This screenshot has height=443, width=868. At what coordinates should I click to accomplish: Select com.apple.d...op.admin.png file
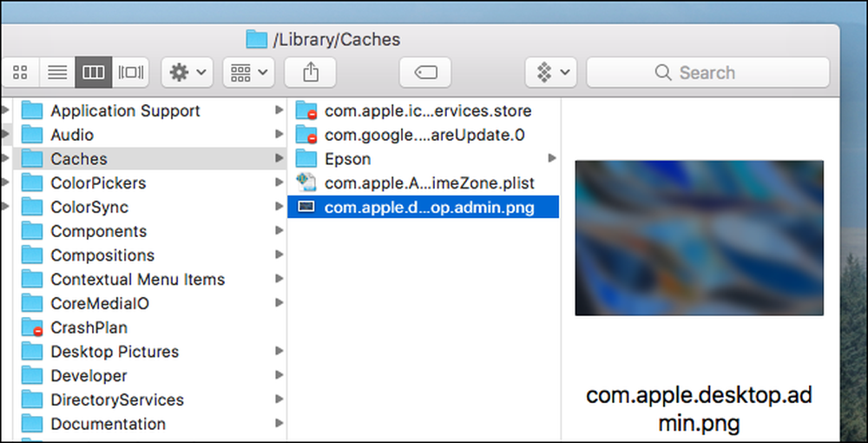424,207
